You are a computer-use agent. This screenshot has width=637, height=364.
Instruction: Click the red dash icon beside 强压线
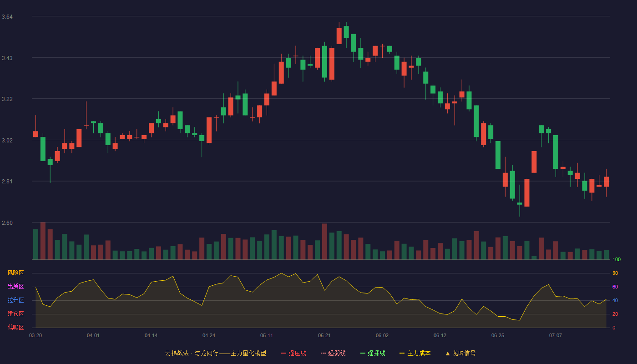point(284,353)
